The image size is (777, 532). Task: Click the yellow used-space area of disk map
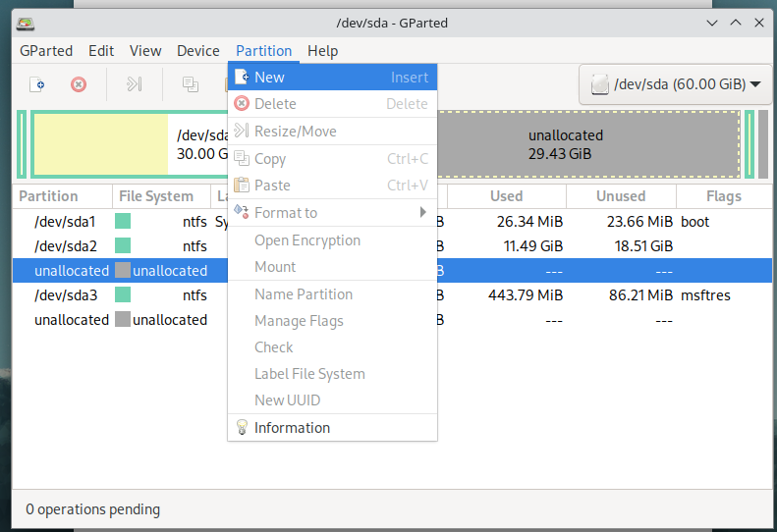101,144
